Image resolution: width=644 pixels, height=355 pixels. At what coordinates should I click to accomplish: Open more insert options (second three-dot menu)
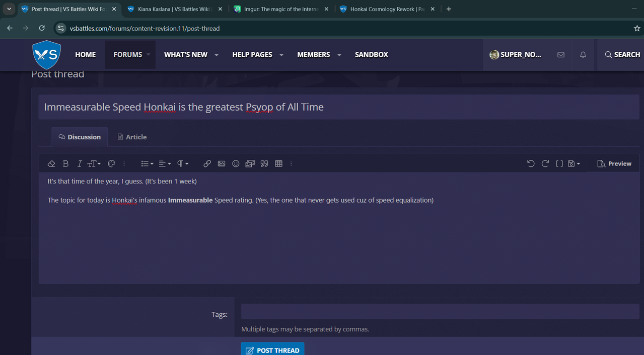tap(291, 164)
